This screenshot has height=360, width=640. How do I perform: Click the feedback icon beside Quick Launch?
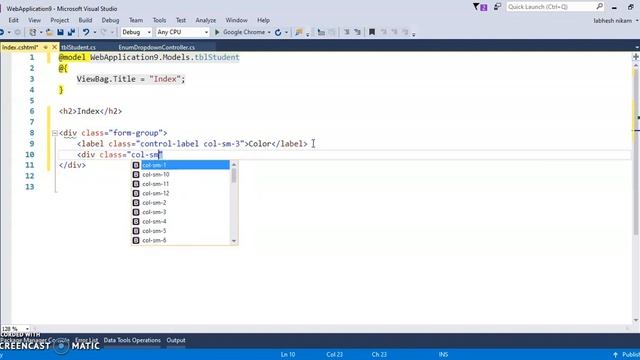coord(497,7)
